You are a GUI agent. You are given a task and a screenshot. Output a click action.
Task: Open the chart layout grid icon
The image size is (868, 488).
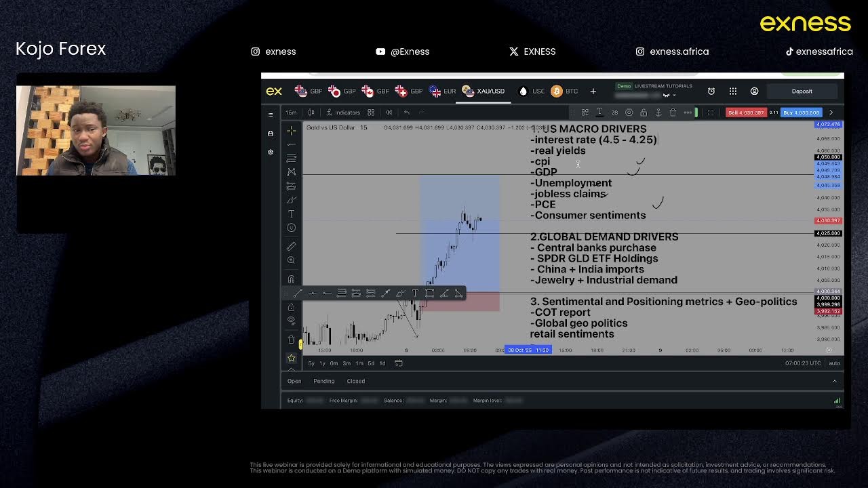pyautogui.click(x=371, y=113)
